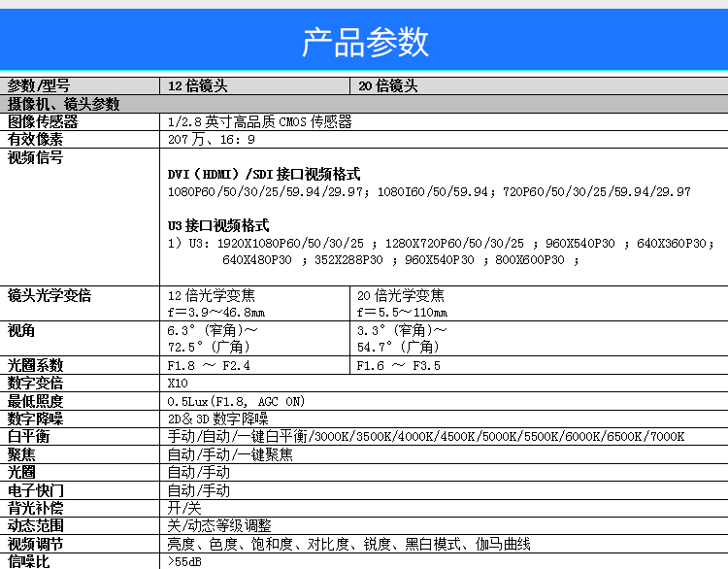Click the 自动/手动/一键聚焦 value
728x569 pixels.
pyautogui.click(x=230, y=453)
